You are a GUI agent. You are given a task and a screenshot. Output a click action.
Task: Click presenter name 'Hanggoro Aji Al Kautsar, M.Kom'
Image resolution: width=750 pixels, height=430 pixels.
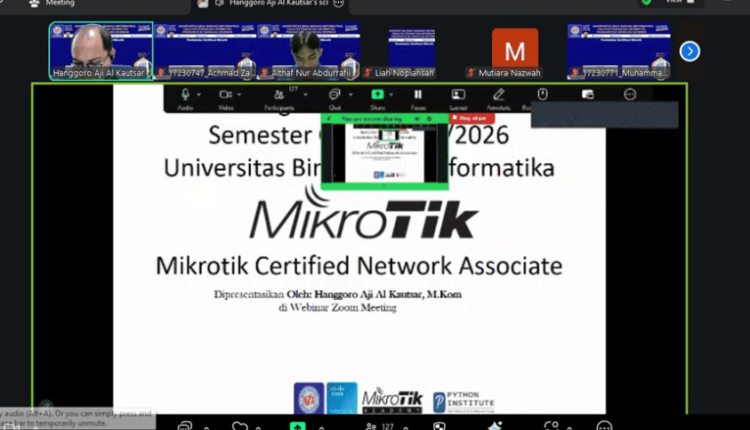tap(388, 294)
